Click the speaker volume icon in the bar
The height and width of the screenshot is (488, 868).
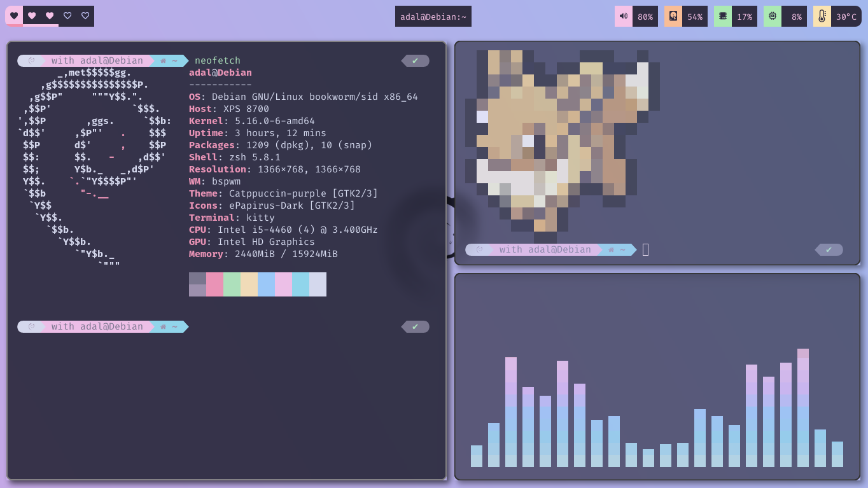coord(624,17)
